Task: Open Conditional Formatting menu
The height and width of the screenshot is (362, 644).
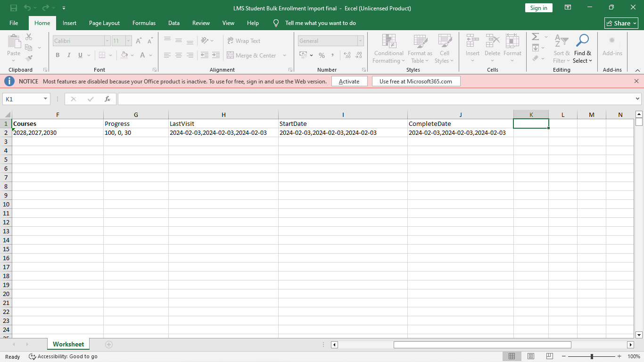Action: pyautogui.click(x=388, y=49)
